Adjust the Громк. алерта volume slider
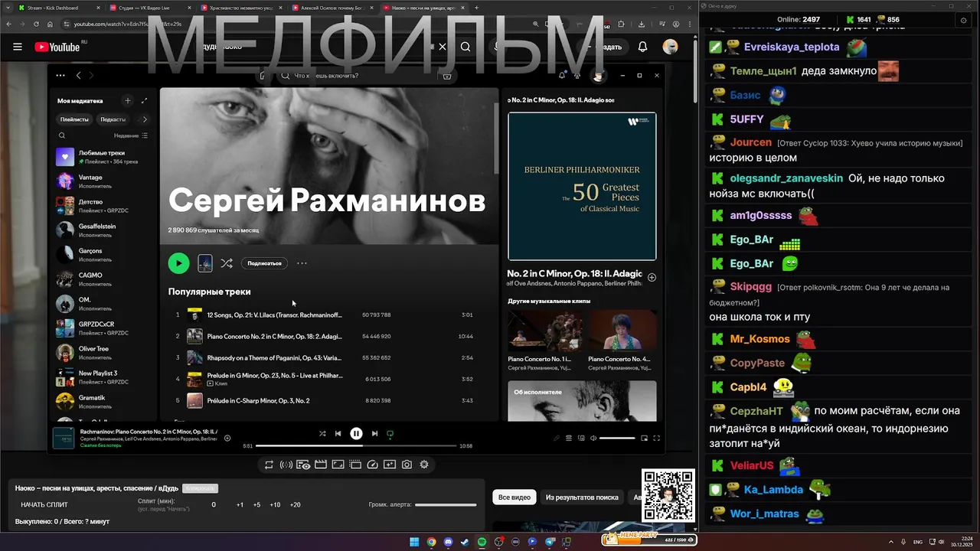980x551 pixels. click(x=446, y=505)
